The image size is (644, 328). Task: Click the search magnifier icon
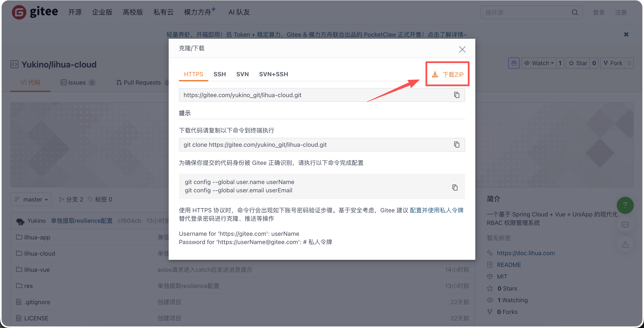pyautogui.click(x=575, y=13)
